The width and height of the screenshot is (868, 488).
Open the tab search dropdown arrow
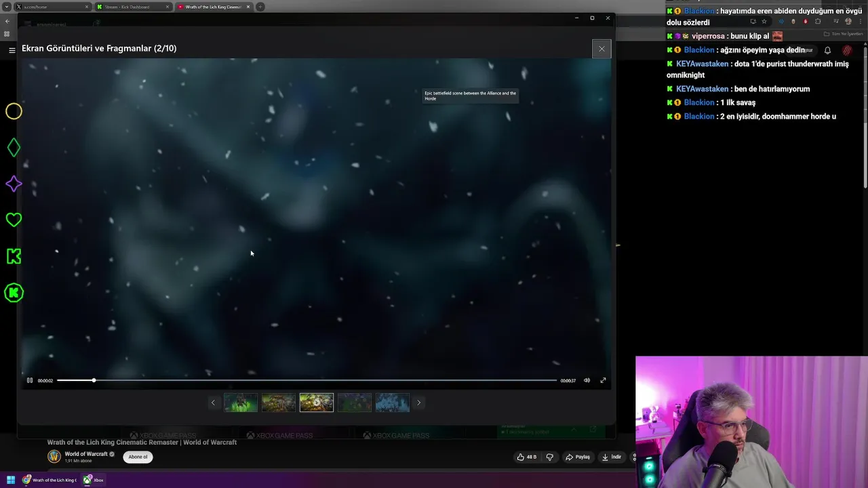pyautogui.click(x=6, y=7)
